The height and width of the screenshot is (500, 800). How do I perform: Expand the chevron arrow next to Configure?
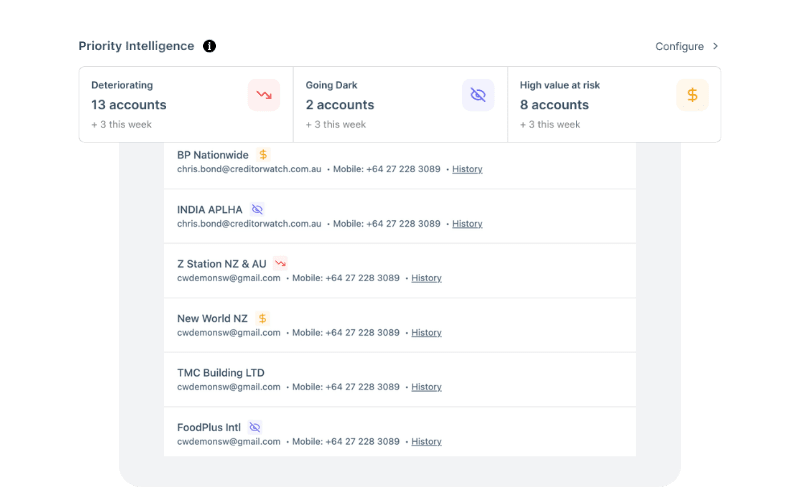click(x=715, y=46)
